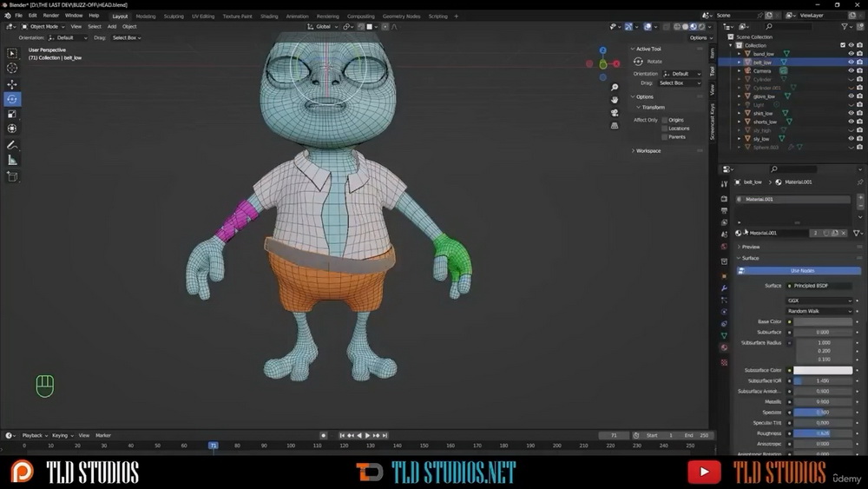Open the viewport Options button
This screenshot has width=868, height=489.
click(x=700, y=37)
